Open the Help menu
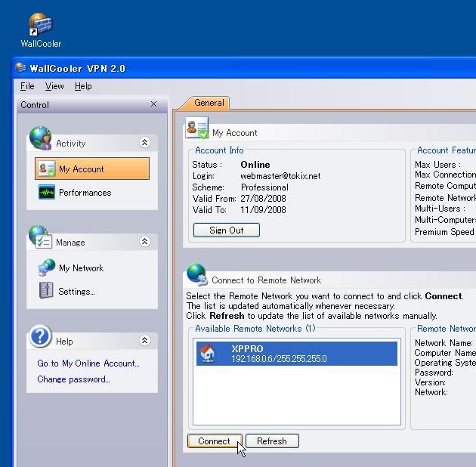 pyautogui.click(x=83, y=86)
